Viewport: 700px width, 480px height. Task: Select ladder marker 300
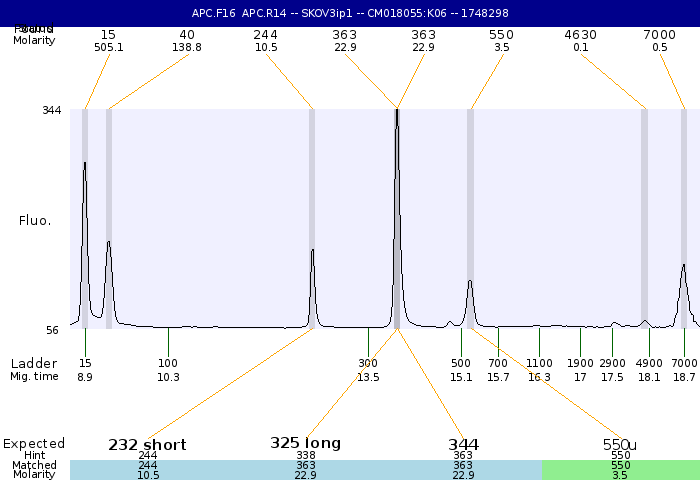click(x=368, y=363)
